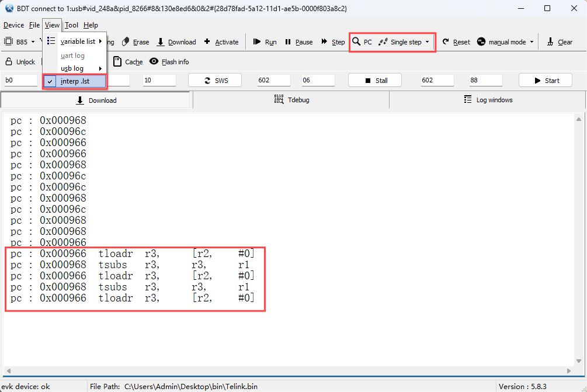Click the File Path Telink.bin status text
The image size is (587, 392).
click(x=173, y=386)
